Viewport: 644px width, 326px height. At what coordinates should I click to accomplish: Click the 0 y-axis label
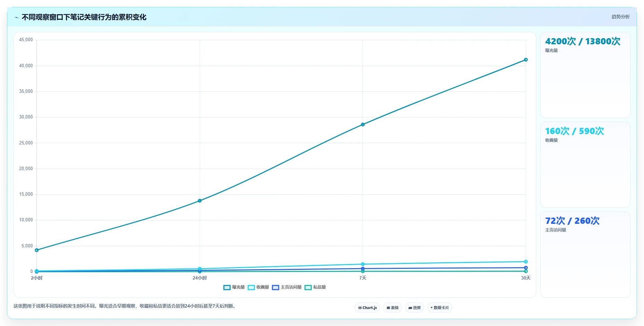pos(32,272)
